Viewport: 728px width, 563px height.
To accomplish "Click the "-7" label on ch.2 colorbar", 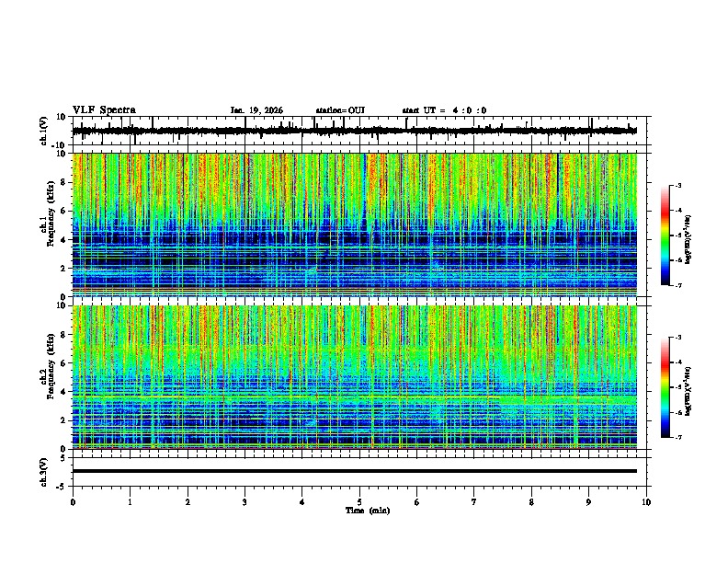I will point(677,437).
